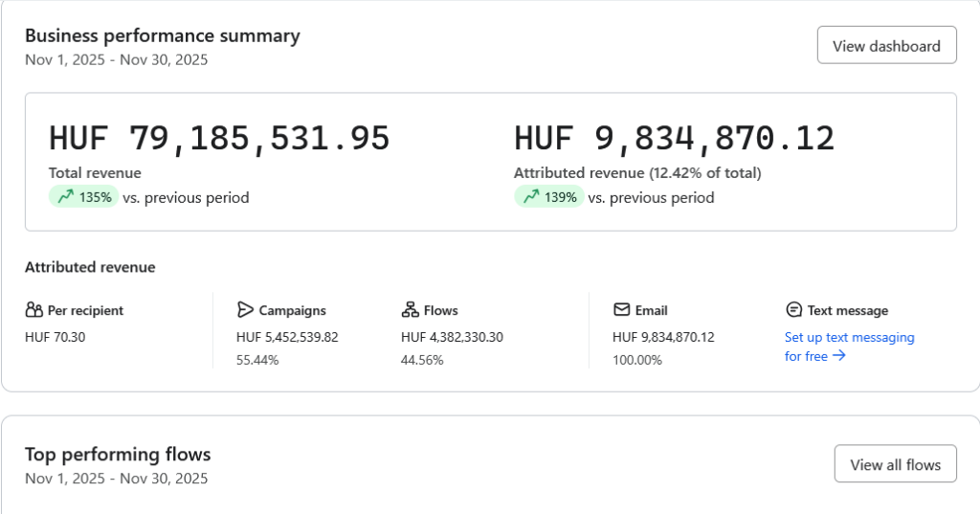Click the trend arrow icon beside 139%
This screenshot has height=514, width=980.
[530, 198]
